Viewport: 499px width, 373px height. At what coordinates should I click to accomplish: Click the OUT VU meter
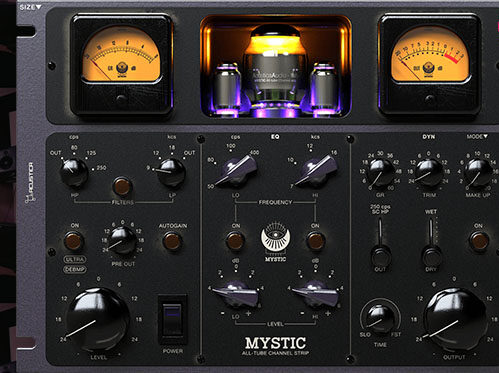point(429,63)
